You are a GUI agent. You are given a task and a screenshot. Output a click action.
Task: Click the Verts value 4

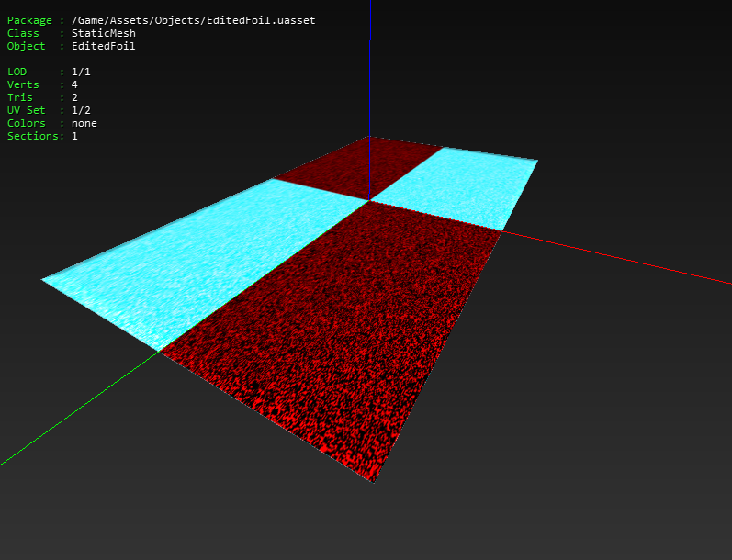pyautogui.click(x=74, y=84)
